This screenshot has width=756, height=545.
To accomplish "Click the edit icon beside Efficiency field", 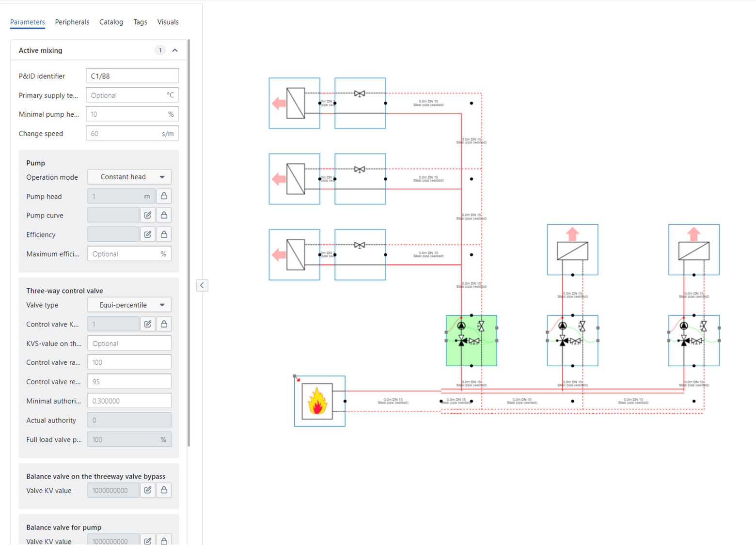I will click(x=148, y=234).
